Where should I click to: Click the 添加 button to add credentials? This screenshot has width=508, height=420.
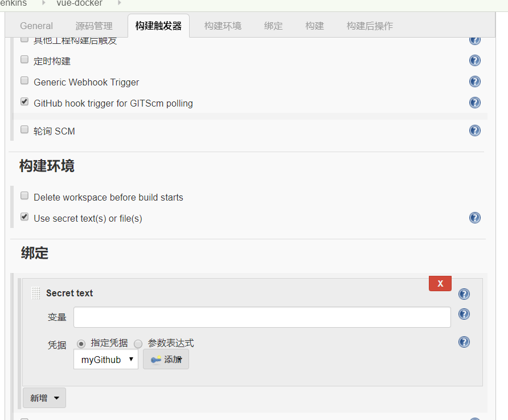[x=166, y=360]
